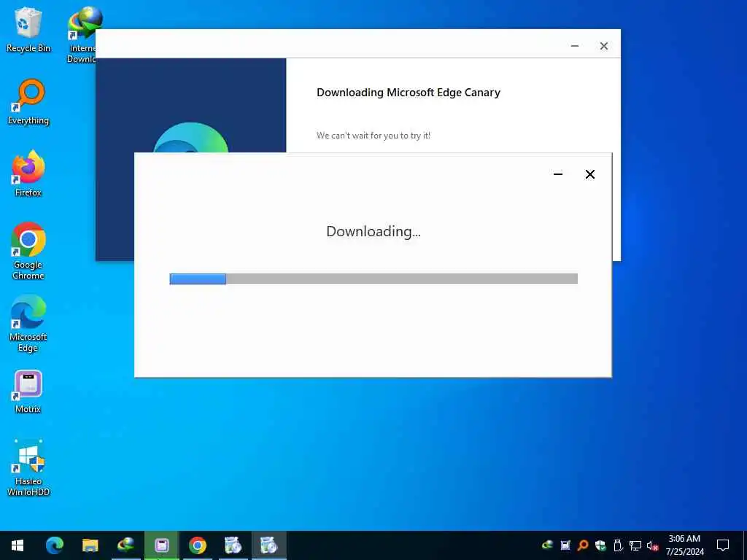Select the Google Chrome desktop shortcut
The image size is (747, 560).
click(28, 251)
